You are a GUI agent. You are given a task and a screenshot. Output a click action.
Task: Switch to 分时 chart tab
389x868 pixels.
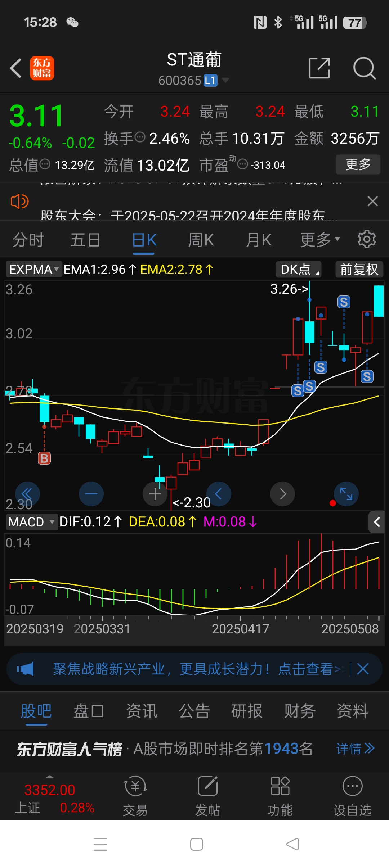point(28,240)
